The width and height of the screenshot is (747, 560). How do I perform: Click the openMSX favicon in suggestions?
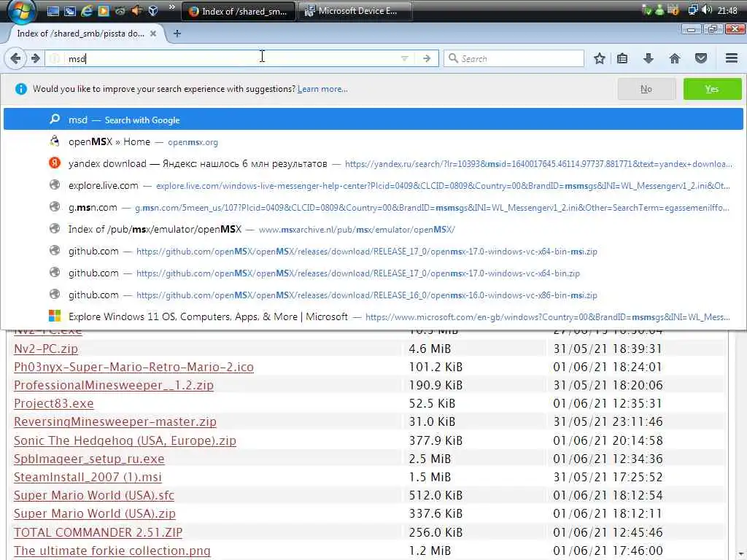point(55,141)
